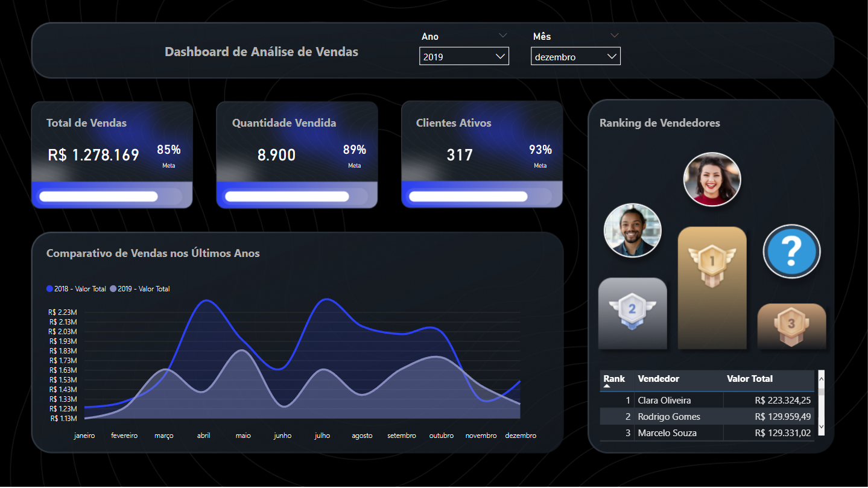Viewport: 868px width, 488px height.
Task: Click the first place gold medal icon
Action: coord(712,265)
